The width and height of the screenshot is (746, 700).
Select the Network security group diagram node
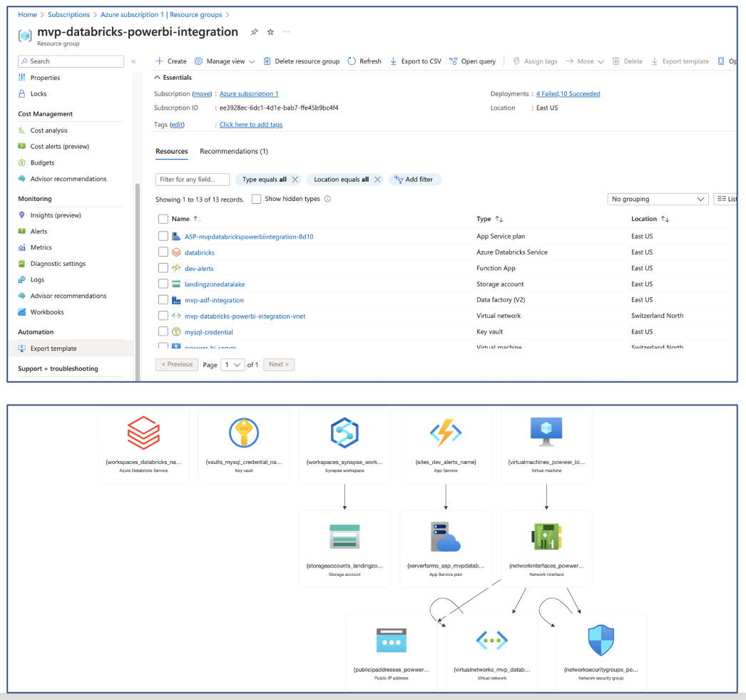601,652
